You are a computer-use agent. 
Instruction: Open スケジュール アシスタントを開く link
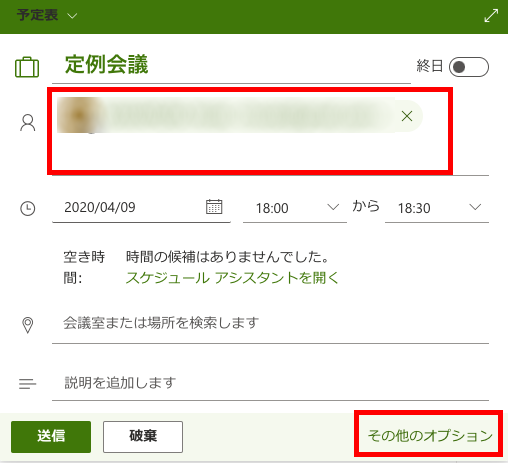232,277
